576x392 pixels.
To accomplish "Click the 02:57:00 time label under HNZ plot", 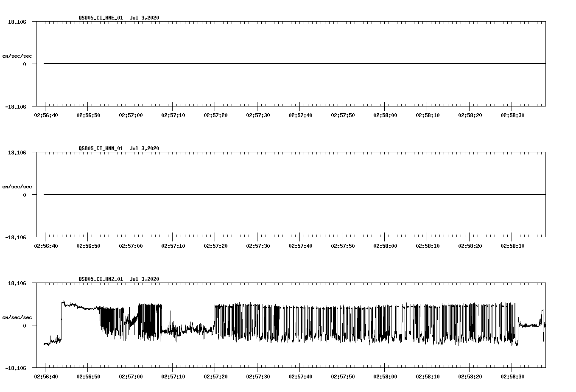I will tap(131, 377).
